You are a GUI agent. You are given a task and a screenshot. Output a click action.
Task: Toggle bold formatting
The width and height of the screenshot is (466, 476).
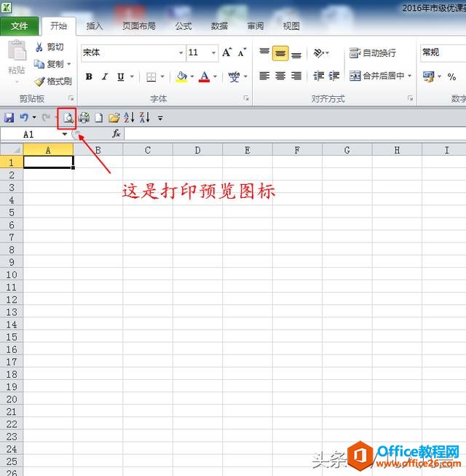tap(89, 76)
